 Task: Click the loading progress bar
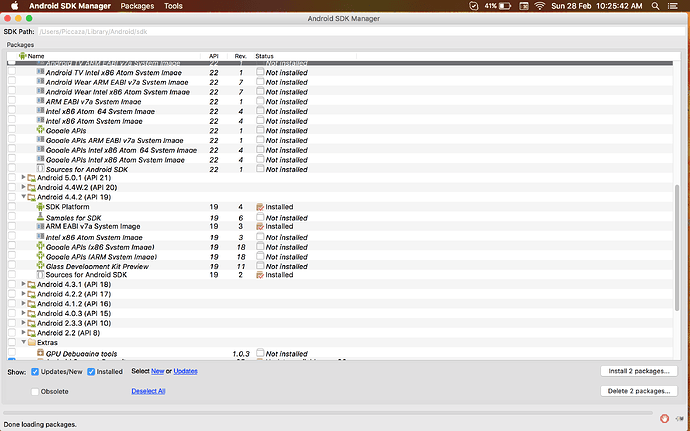(x=328, y=413)
